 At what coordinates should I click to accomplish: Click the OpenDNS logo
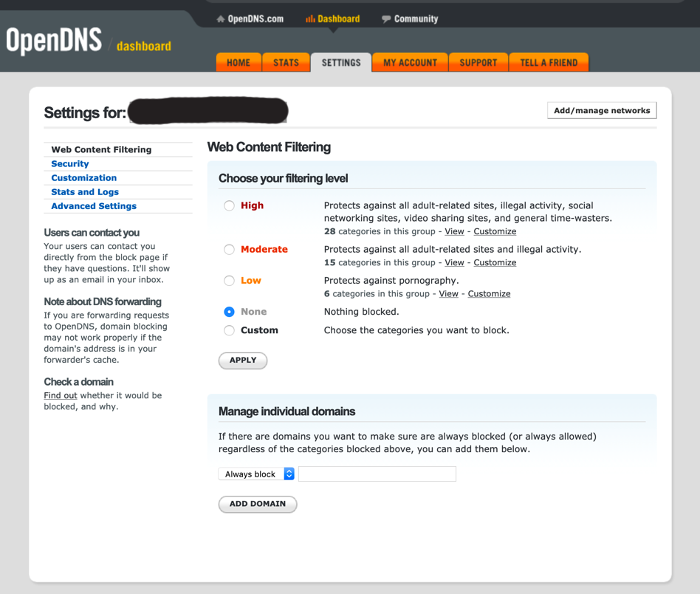(54, 41)
